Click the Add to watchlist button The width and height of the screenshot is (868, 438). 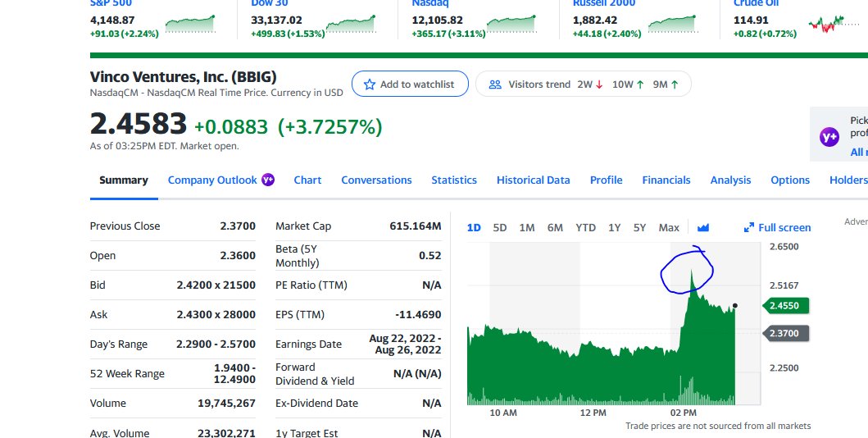tap(410, 84)
